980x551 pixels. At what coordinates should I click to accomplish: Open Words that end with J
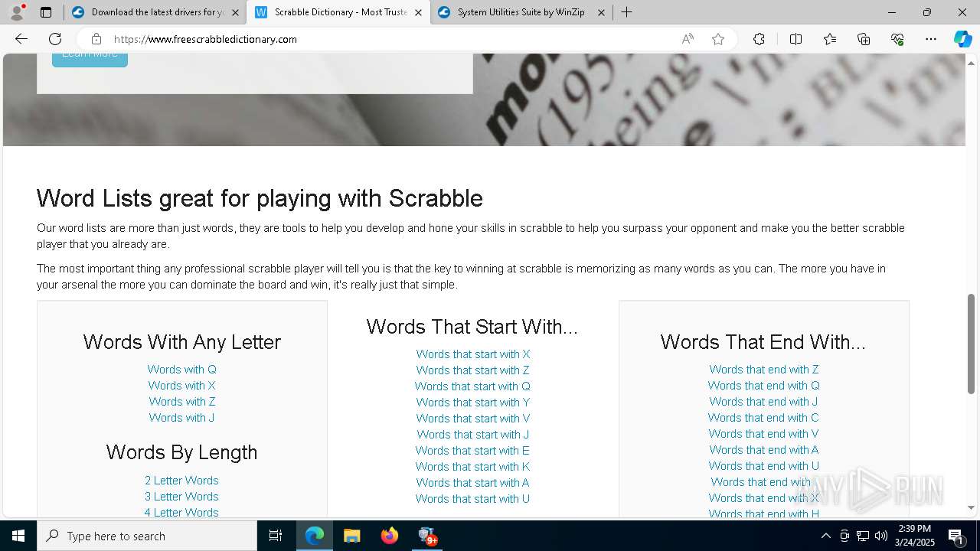764,402
